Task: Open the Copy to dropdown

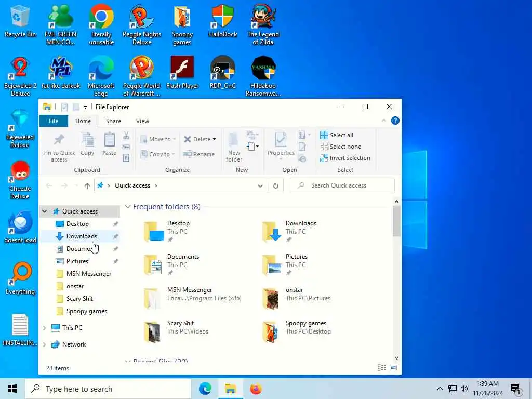Action: pos(157,154)
